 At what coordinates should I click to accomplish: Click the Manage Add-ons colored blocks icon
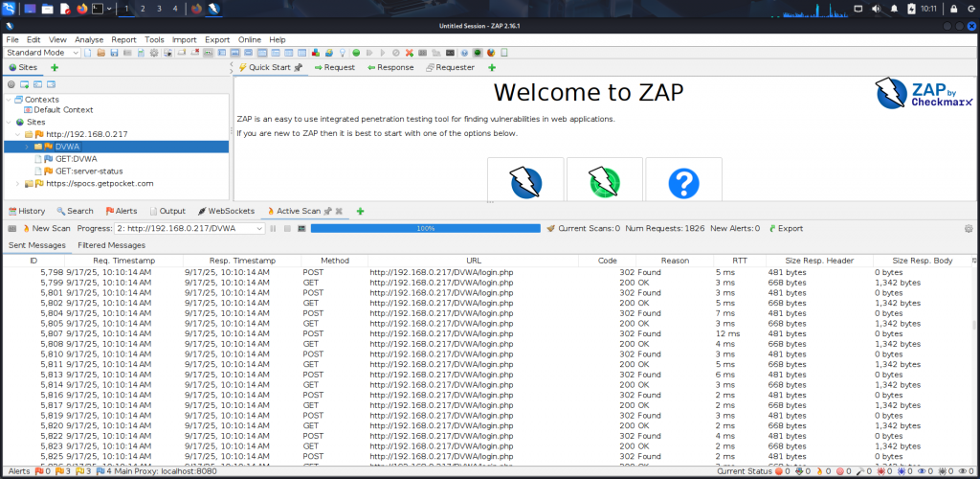(x=316, y=53)
